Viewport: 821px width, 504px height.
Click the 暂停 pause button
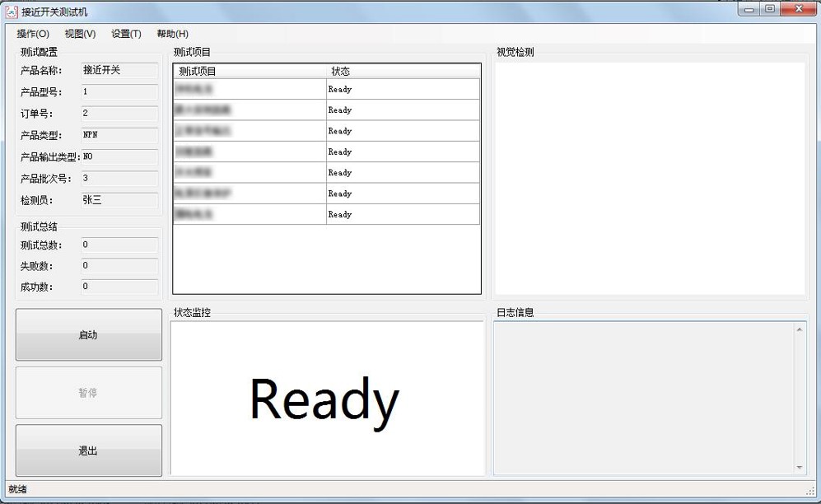click(x=88, y=393)
